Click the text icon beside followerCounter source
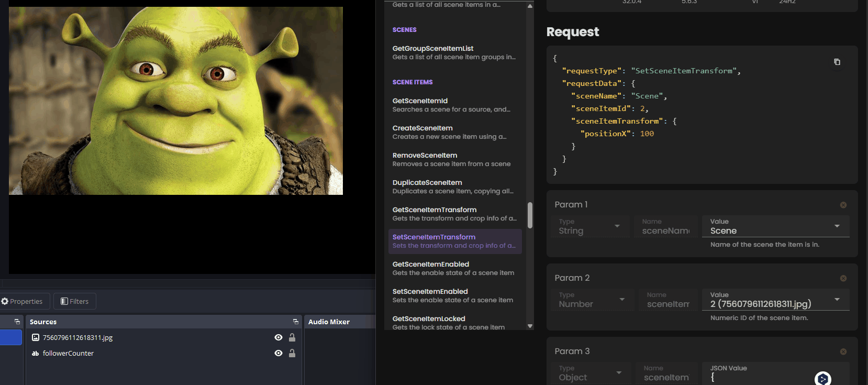The width and height of the screenshot is (868, 385). pyautogui.click(x=36, y=354)
